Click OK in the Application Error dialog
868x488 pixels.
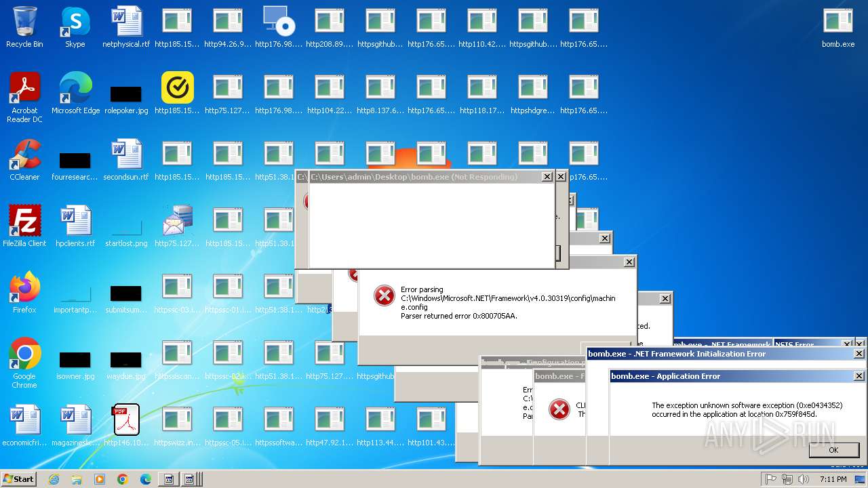(x=833, y=450)
